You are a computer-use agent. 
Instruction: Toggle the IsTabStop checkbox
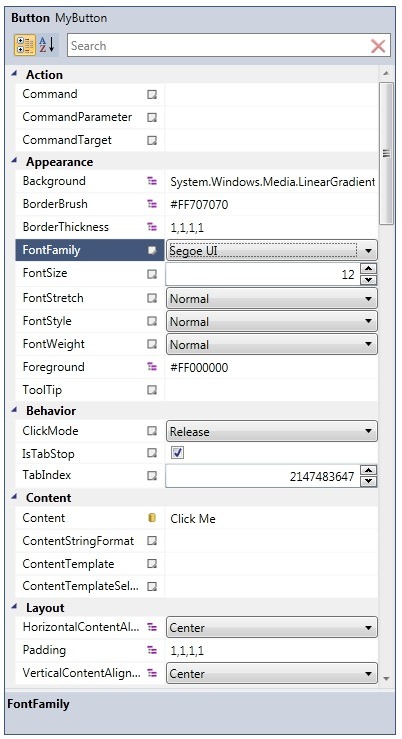coord(178,453)
